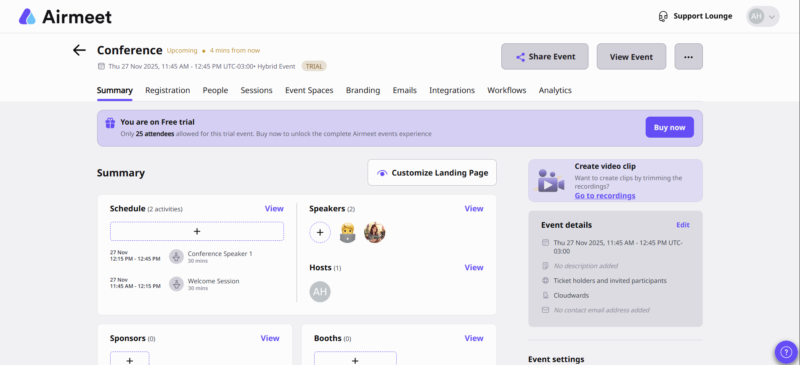Click the Buy now button
This screenshot has width=800, height=365.
(669, 128)
